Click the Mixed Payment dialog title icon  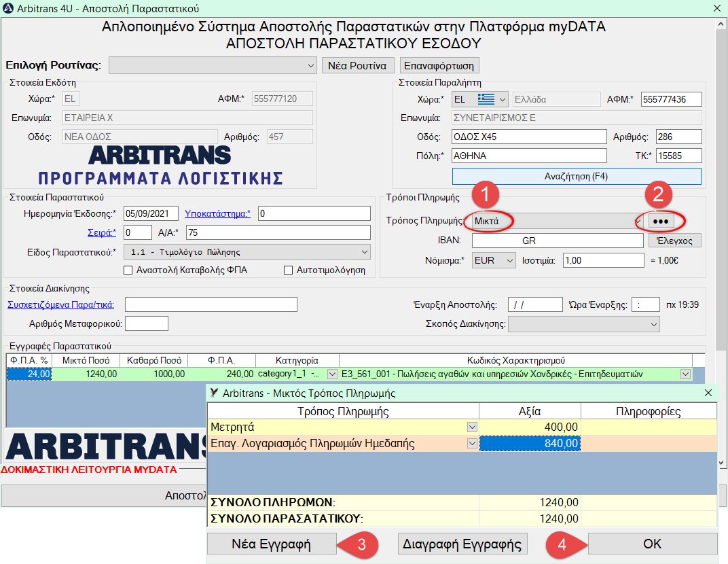pyautogui.click(x=213, y=393)
